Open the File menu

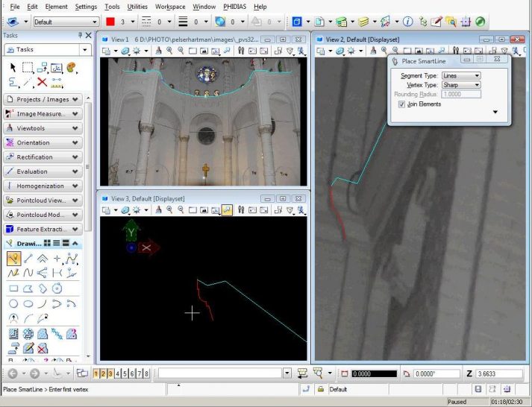[15, 7]
